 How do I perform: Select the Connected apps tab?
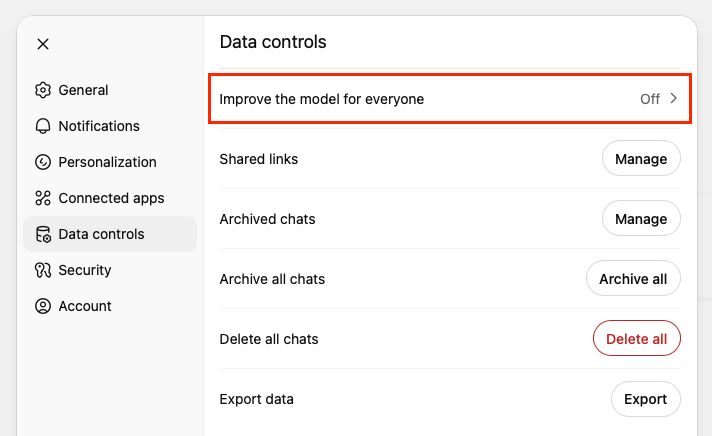coord(110,198)
